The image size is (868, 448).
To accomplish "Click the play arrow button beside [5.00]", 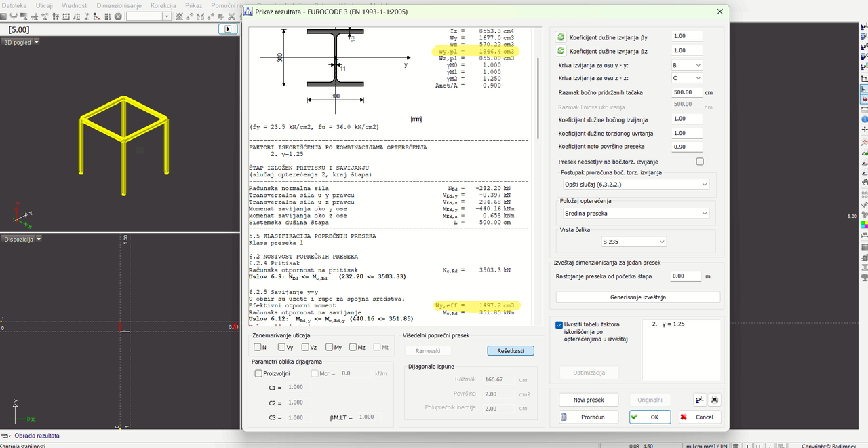I will coord(229,29).
